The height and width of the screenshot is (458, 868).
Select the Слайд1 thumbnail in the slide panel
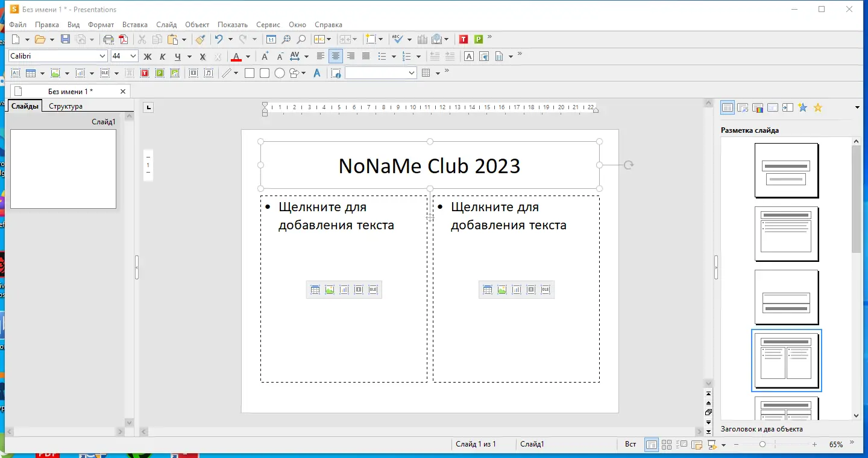coord(63,169)
